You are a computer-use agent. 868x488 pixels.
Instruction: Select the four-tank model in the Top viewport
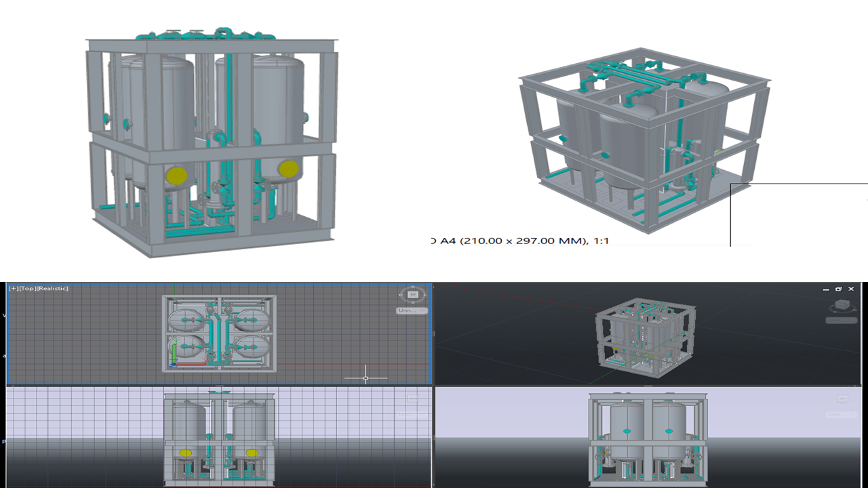[x=219, y=333]
